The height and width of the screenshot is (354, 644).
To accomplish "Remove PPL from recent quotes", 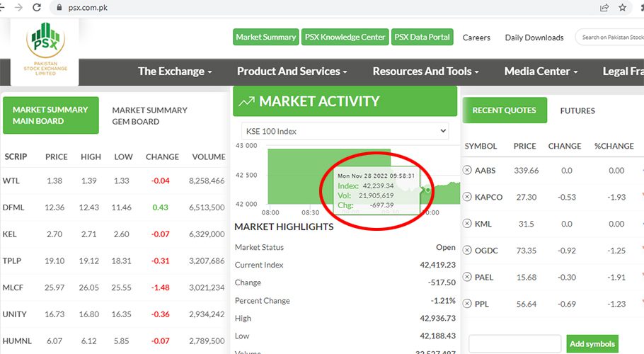I will [x=467, y=304].
